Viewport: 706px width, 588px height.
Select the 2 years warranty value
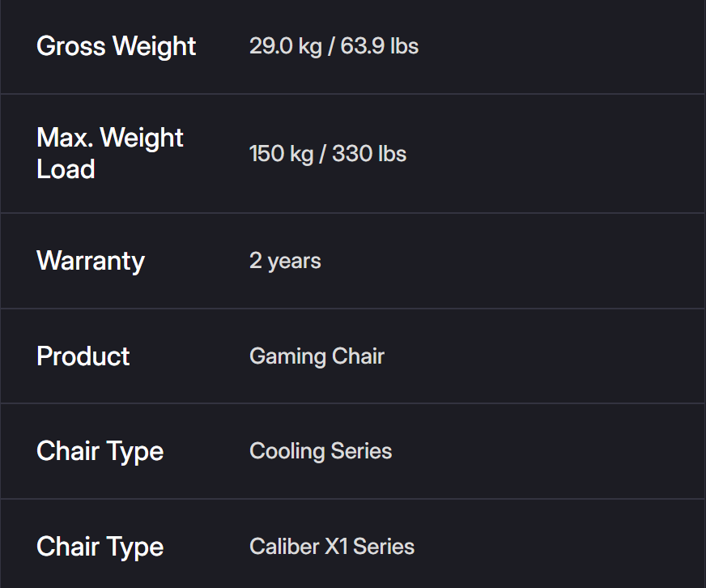(x=285, y=261)
